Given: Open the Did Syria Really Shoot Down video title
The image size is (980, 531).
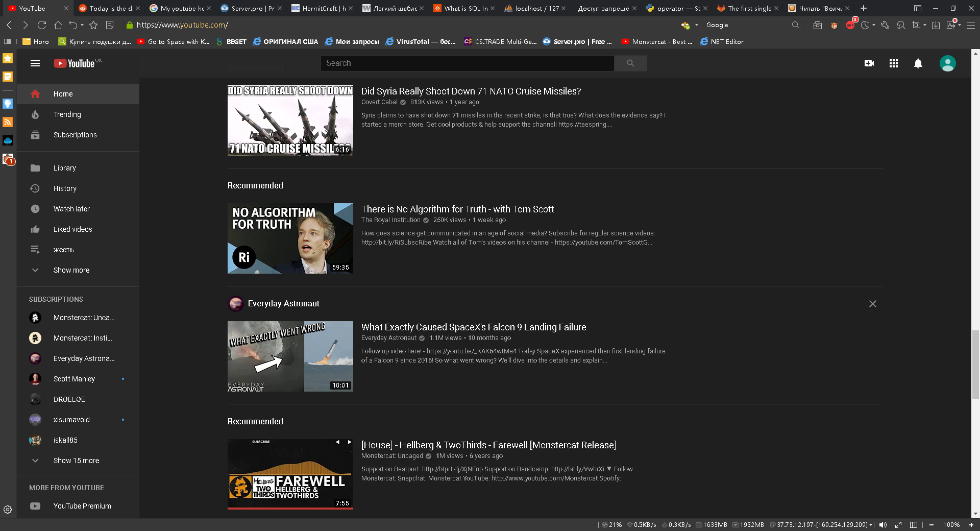Looking at the screenshot, I should pyautogui.click(x=471, y=91).
